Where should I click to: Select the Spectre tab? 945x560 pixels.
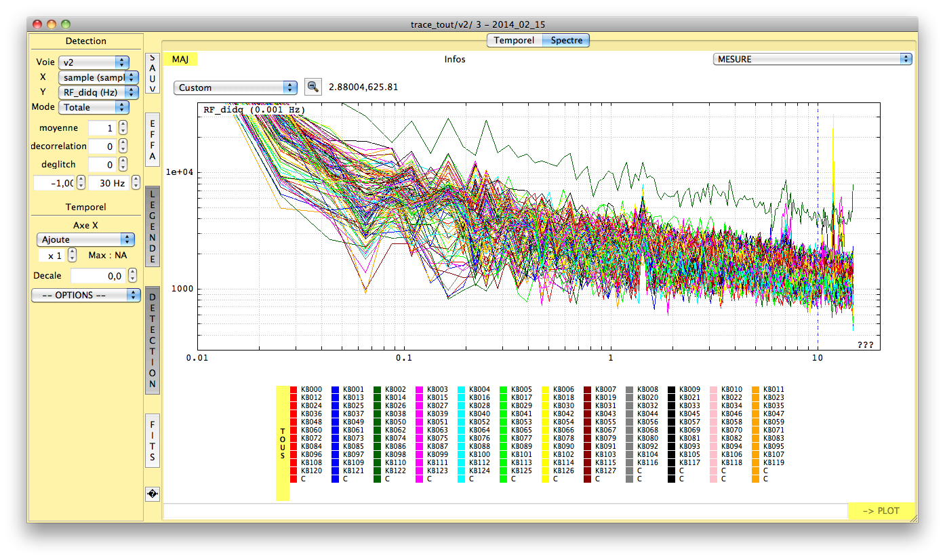[x=566, y=41]
